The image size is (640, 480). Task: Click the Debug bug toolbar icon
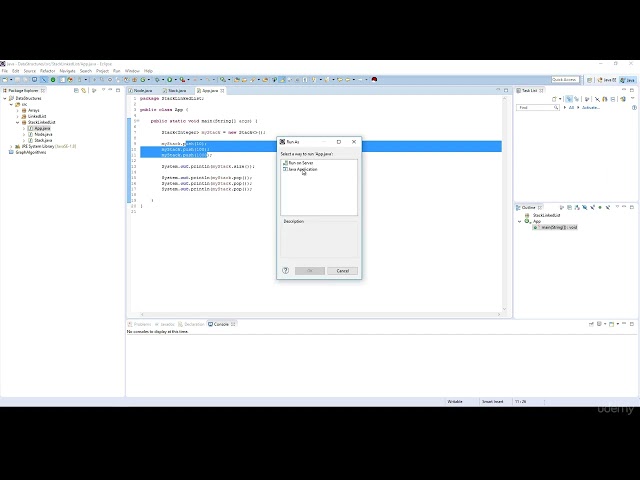157,80
